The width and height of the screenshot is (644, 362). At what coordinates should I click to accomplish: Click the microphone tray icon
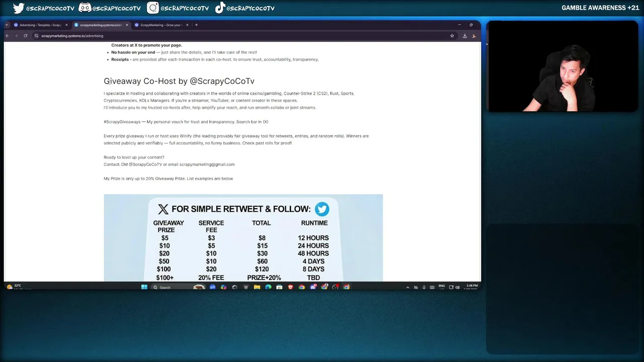point(424,288)
